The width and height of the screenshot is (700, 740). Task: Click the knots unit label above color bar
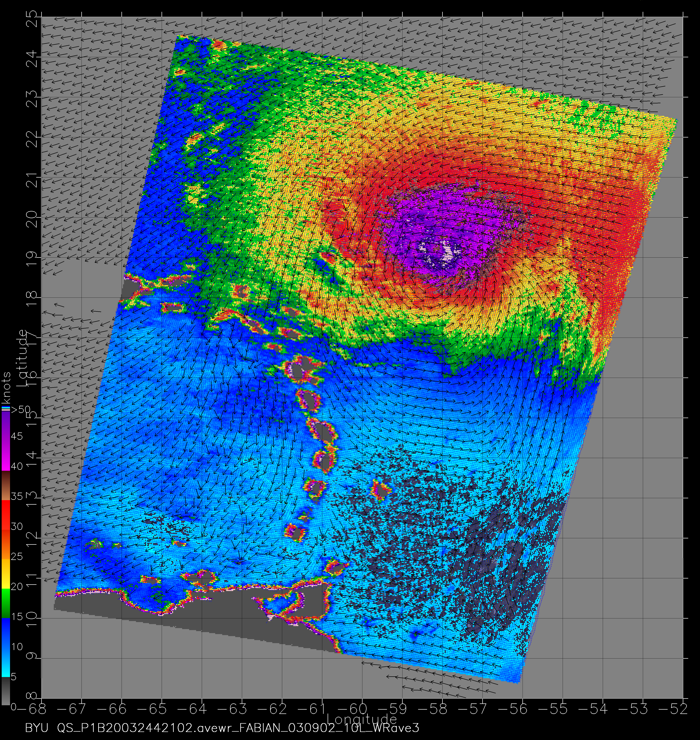point(6,388)
